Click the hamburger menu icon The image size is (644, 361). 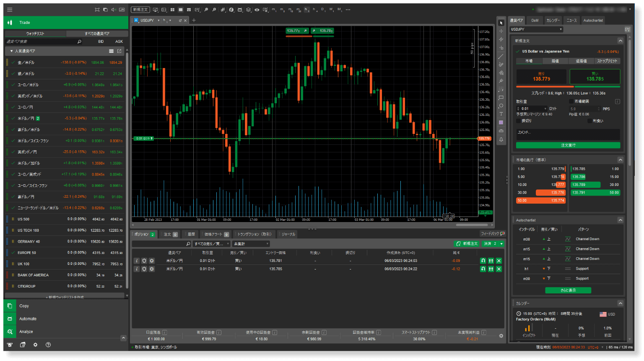(x=10, y=10)
